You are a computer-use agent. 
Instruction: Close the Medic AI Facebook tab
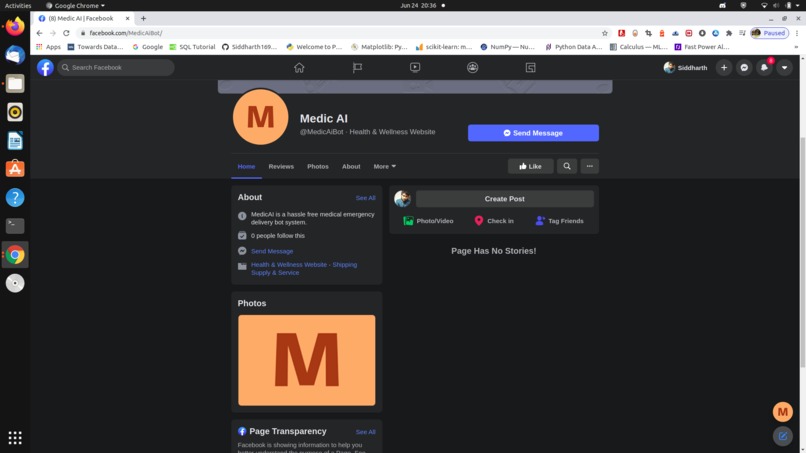(x=127, y=19)
